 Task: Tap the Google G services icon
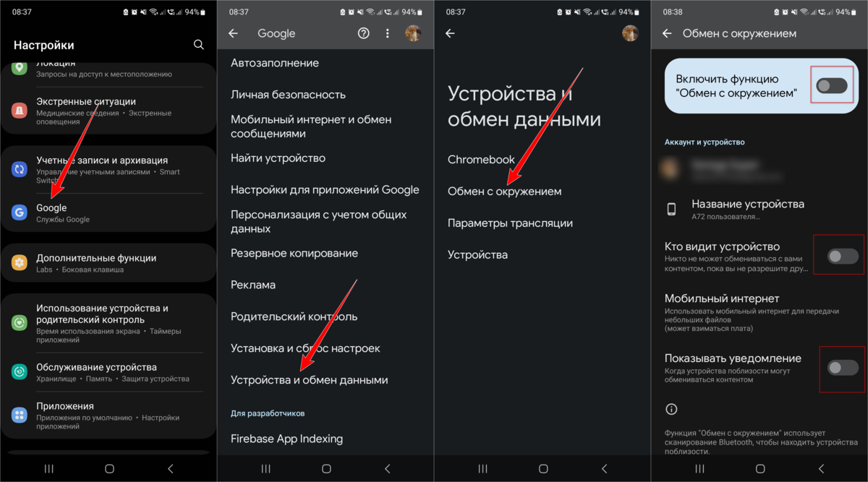20,212
